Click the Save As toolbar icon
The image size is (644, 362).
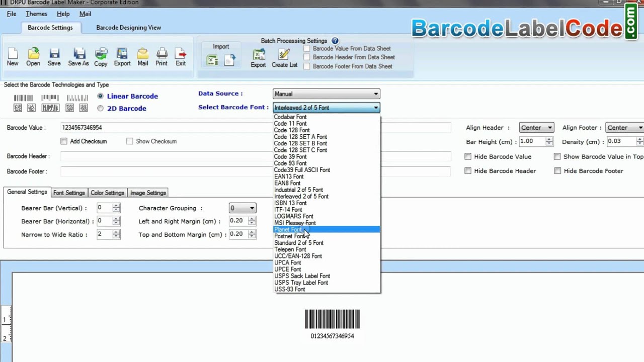78,57
